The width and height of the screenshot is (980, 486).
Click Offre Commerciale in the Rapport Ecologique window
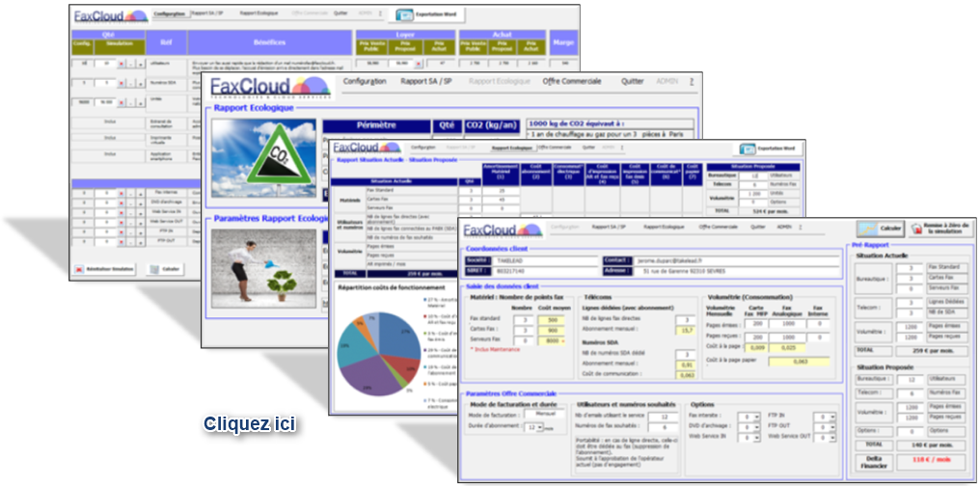[572, 81]
